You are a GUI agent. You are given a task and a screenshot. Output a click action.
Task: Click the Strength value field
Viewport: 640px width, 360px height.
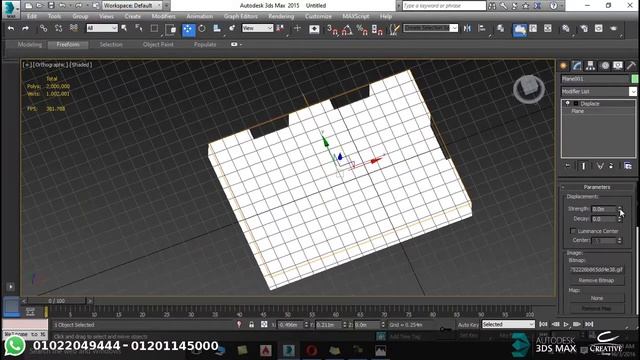pos(604,209)
